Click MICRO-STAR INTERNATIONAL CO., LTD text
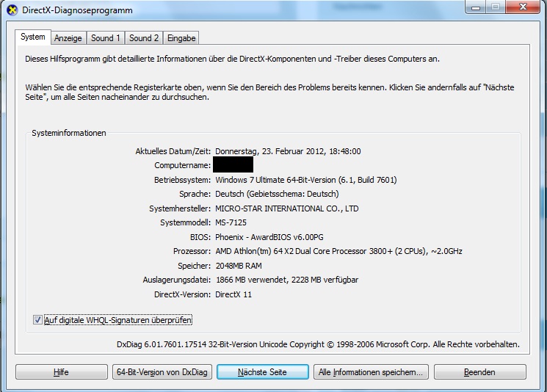This screenshot has height=392, width=547. click(x=287, y=208)
